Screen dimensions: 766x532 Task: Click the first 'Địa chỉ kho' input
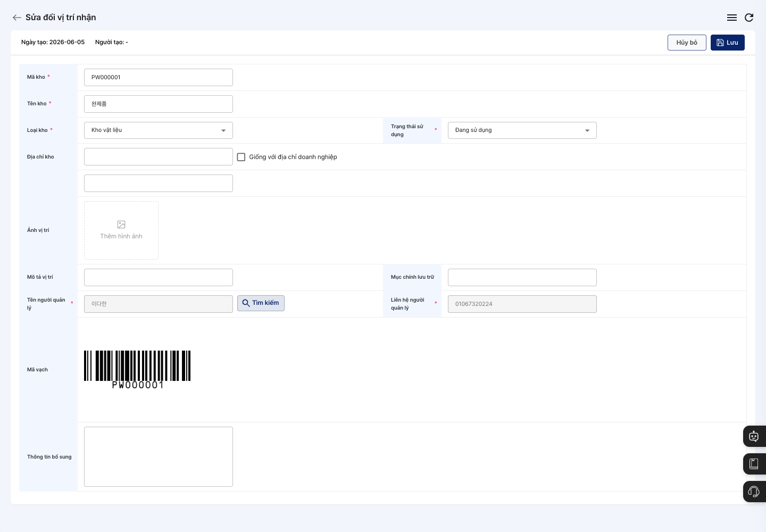point(159,157)
